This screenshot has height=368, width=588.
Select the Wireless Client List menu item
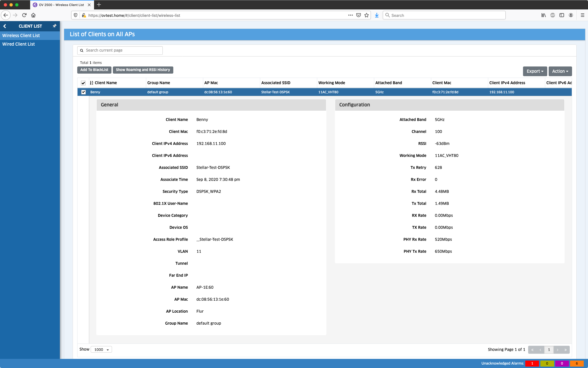[x=21, y=36]
